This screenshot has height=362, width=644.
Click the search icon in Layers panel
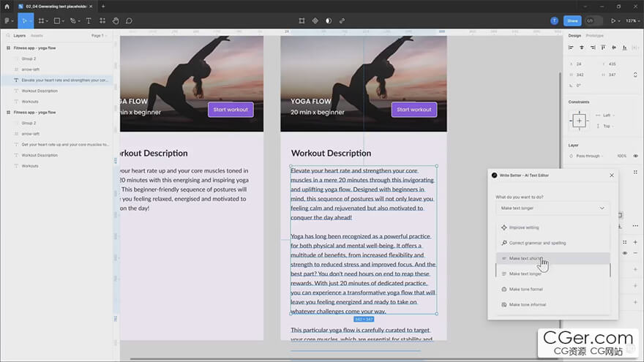8,36
